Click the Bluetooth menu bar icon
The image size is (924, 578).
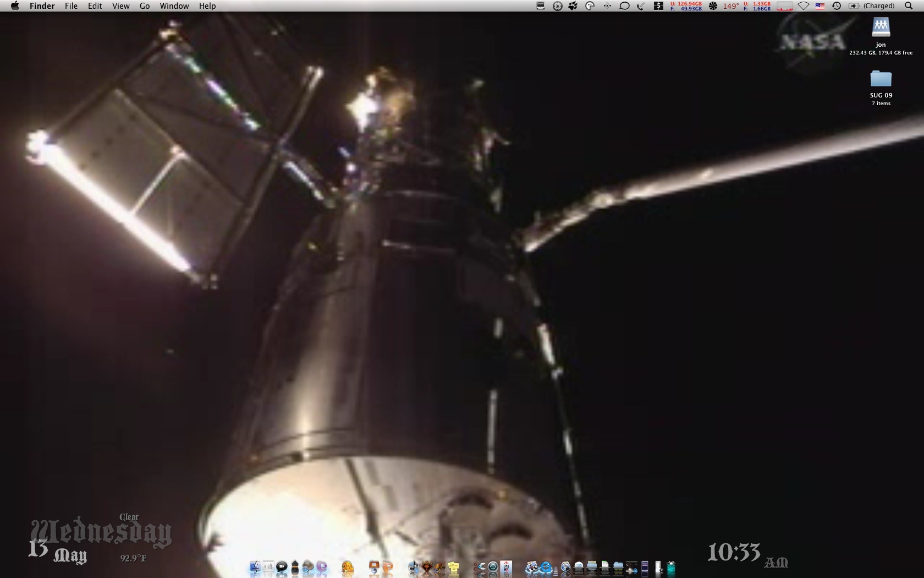coord(607,6)
